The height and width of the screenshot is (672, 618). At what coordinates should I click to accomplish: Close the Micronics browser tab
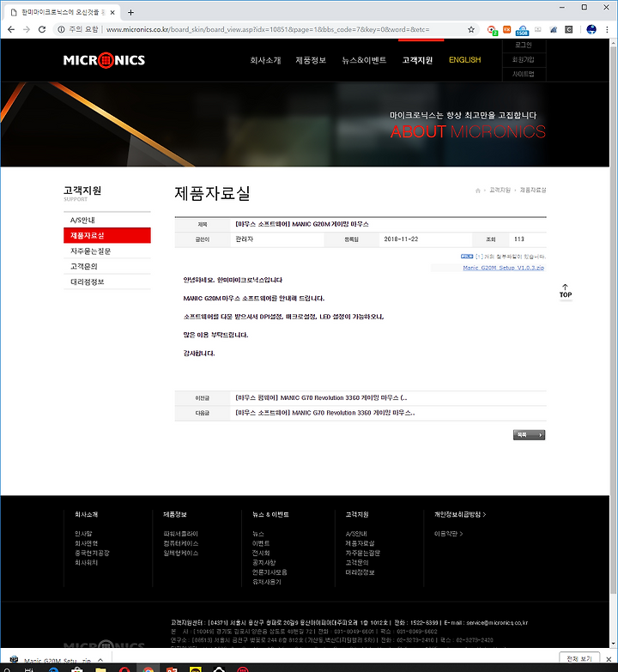pos(112,12)
